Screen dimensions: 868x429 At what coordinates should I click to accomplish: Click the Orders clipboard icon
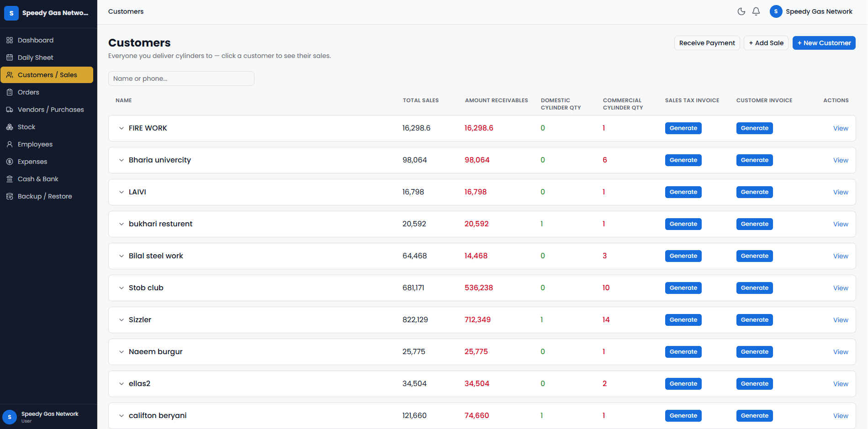click(10, 92)
